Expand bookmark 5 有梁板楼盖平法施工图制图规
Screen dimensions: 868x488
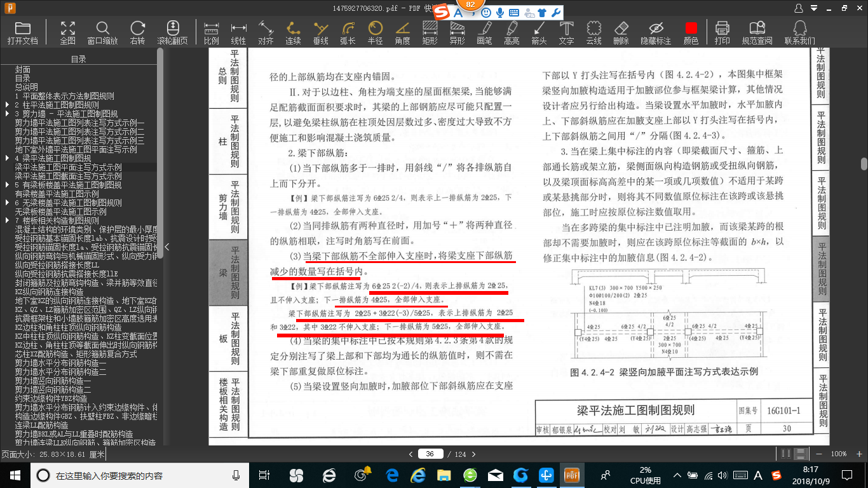(7, 185)
